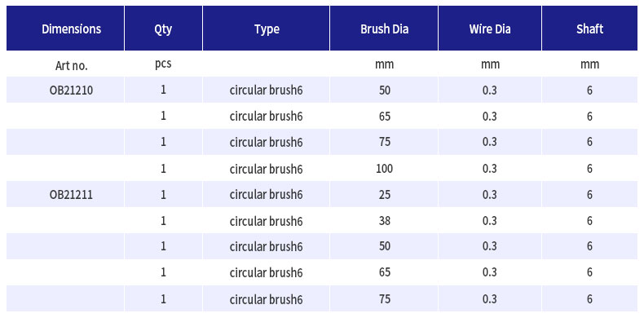This screenshot has height=318, width=644.
Task: Click the Art no. label
Action: pos(72,66)
